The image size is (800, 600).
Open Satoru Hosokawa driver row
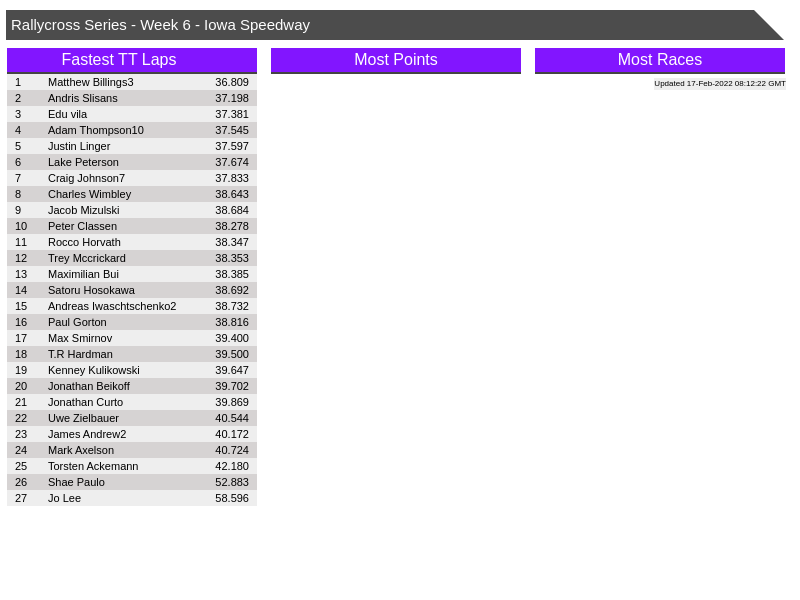(x=91, y=290)
